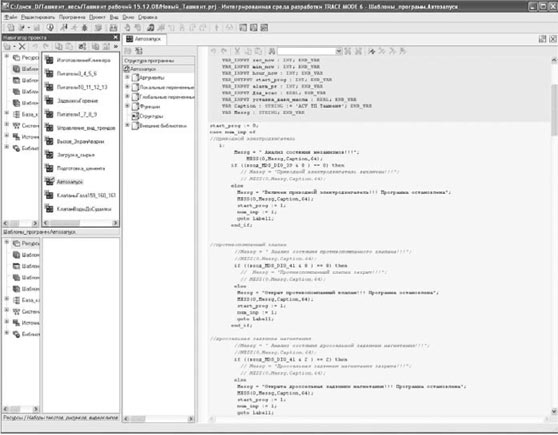Switch to the Автозапуск editor tab
558x435 pixels.
[x=144, y=39]
